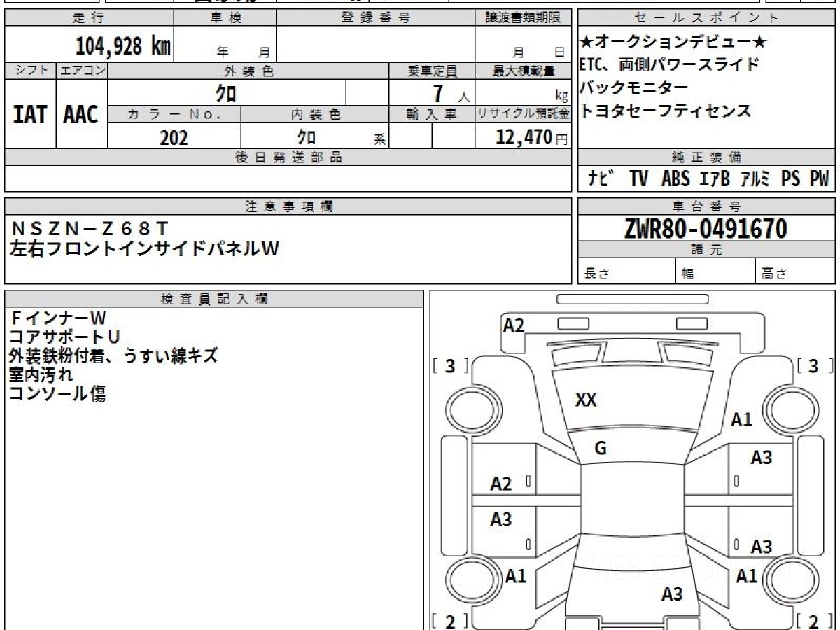Click the IAT shift value
The height and width of the screenshot is (630, 840).
(30, 115)
